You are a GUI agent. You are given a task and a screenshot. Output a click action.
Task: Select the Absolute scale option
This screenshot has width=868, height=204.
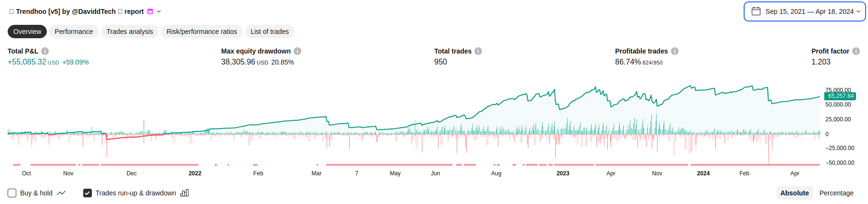[794, 193]
